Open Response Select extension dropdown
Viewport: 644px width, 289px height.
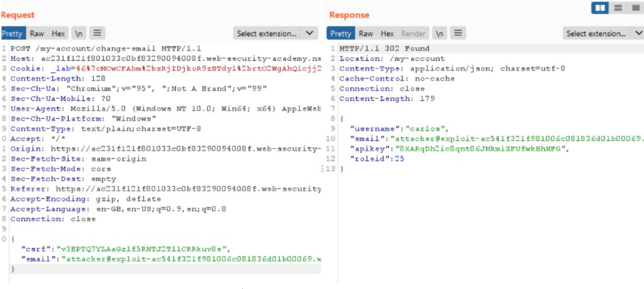596,33
